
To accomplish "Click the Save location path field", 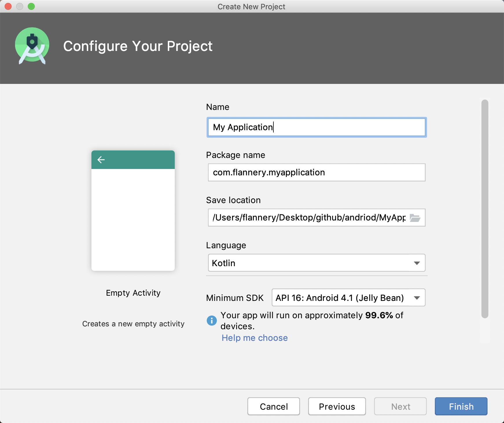I will tap(309, 218).
